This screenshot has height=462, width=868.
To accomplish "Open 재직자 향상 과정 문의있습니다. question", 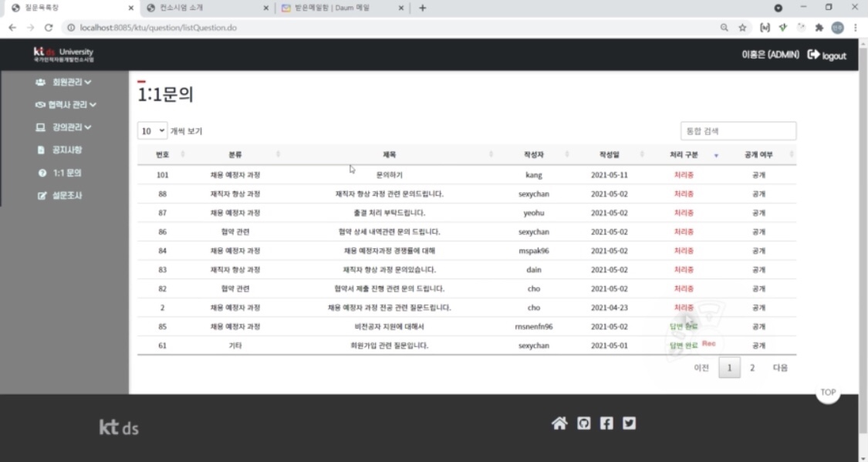I will point(389,270).
